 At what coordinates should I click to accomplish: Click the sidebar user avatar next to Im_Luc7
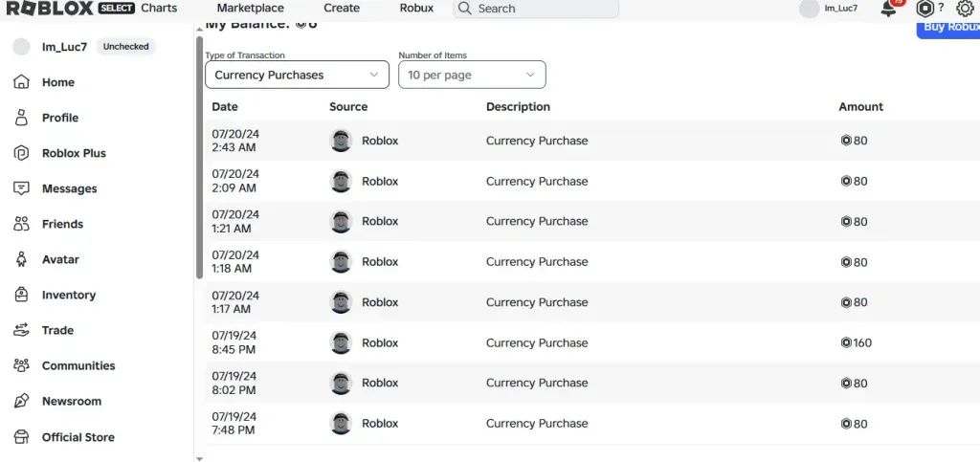click(21, 47)
